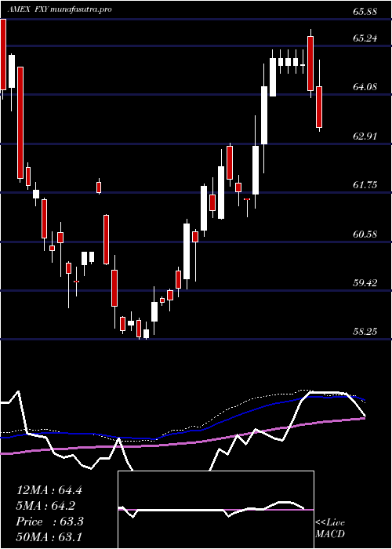Click the last red candlestick near 63.3
The image size is (392, 549).
(319, 107)
